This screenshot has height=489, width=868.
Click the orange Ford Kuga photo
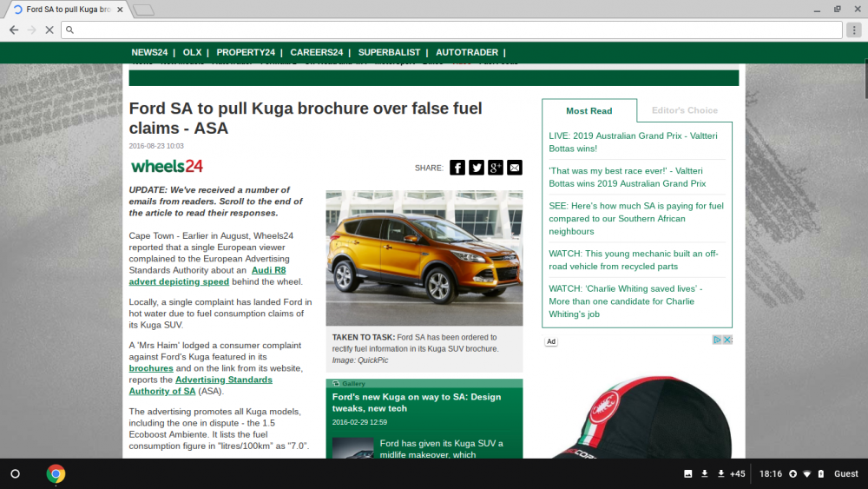[x=424, y=258]
